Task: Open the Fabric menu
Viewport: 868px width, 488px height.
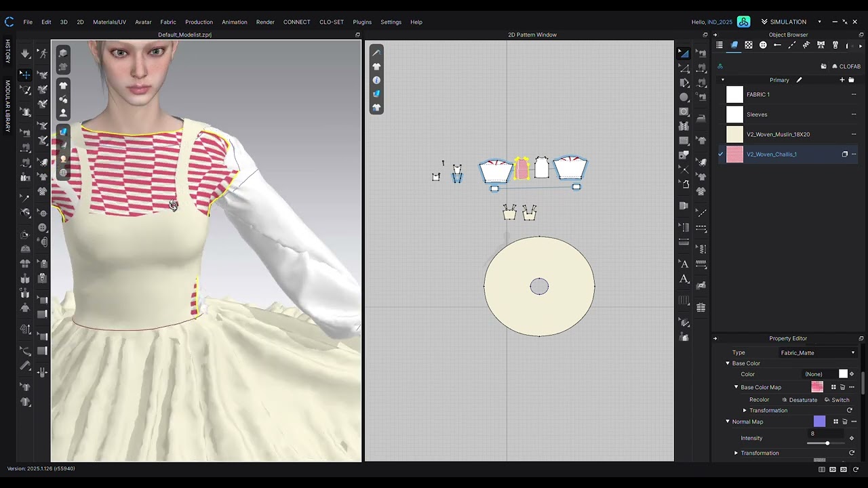Action: (168, 22)
